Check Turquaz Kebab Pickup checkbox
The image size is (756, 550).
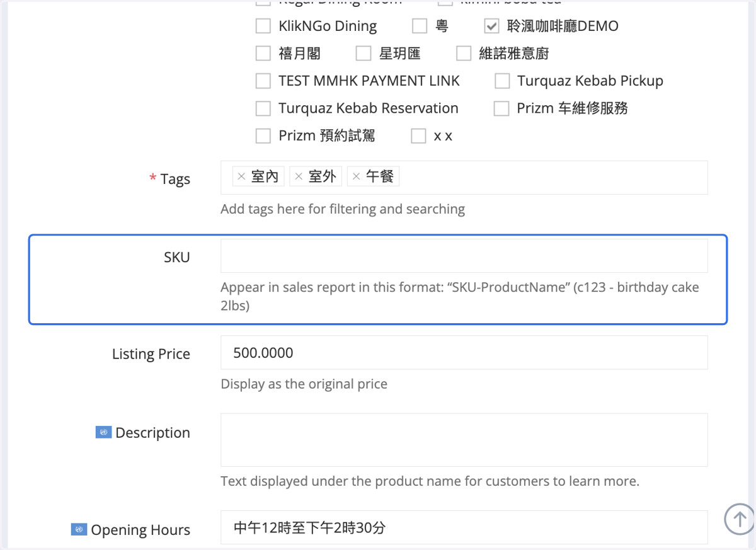502,81
